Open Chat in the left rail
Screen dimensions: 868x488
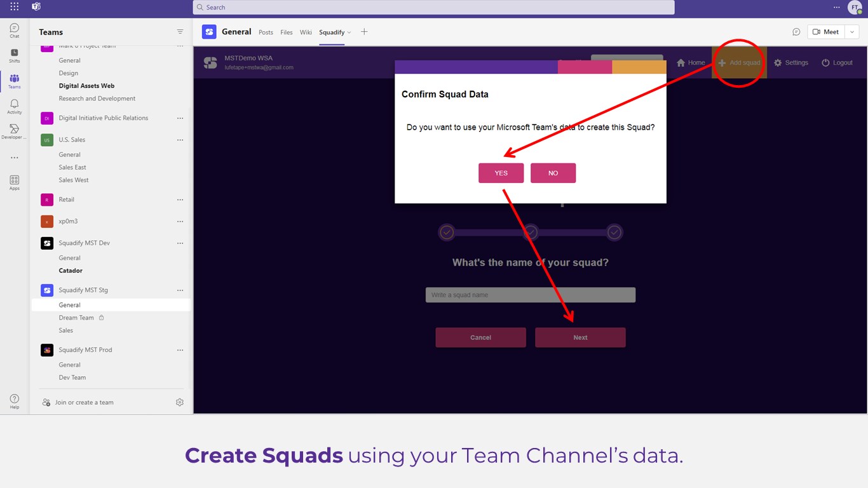click(14, 31)
